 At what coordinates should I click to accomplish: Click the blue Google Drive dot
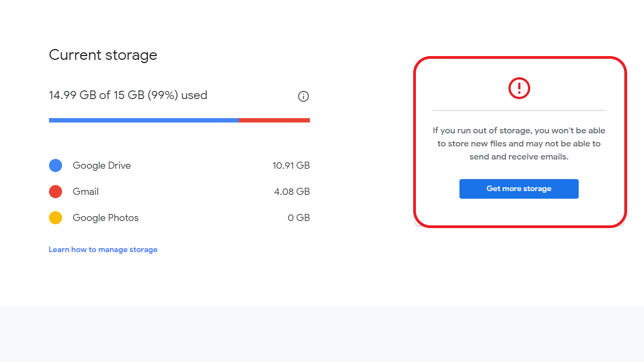click(x=56, y=165)
